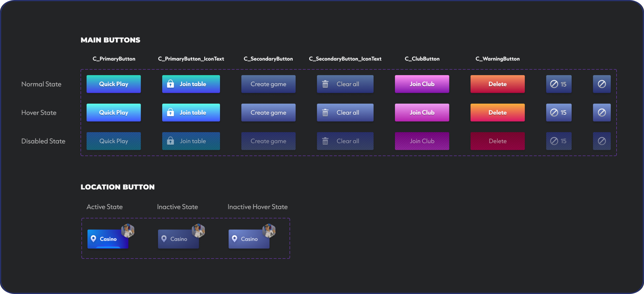Click the C_PrimaryButton_IconText column label
This screenshot has width=644, height=294.
[x=191, y=59]
